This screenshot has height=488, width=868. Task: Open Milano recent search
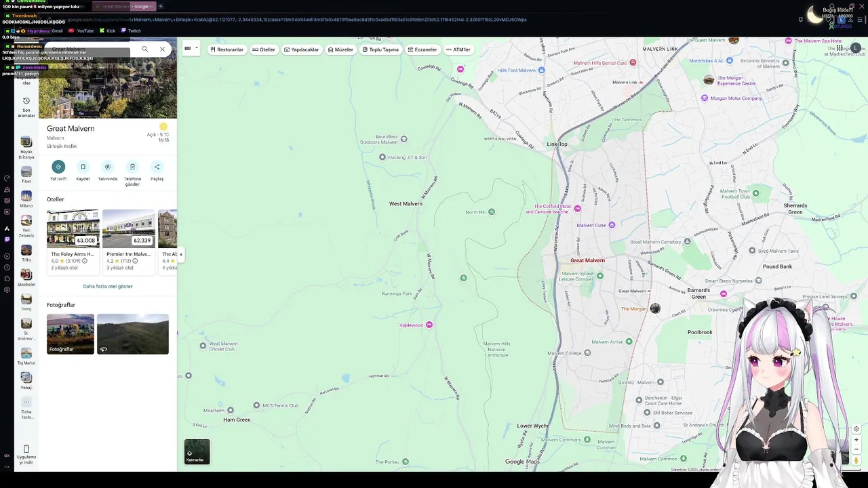pos(26,199)
